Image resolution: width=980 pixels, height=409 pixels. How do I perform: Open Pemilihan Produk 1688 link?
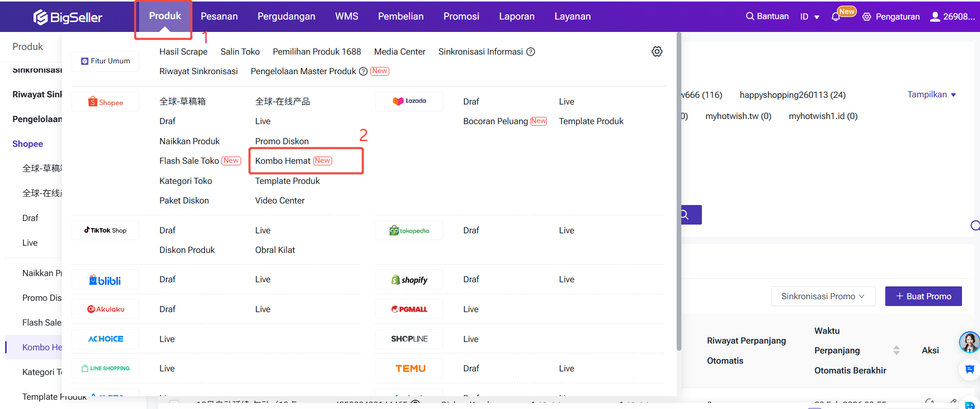[x=317, y=52]
